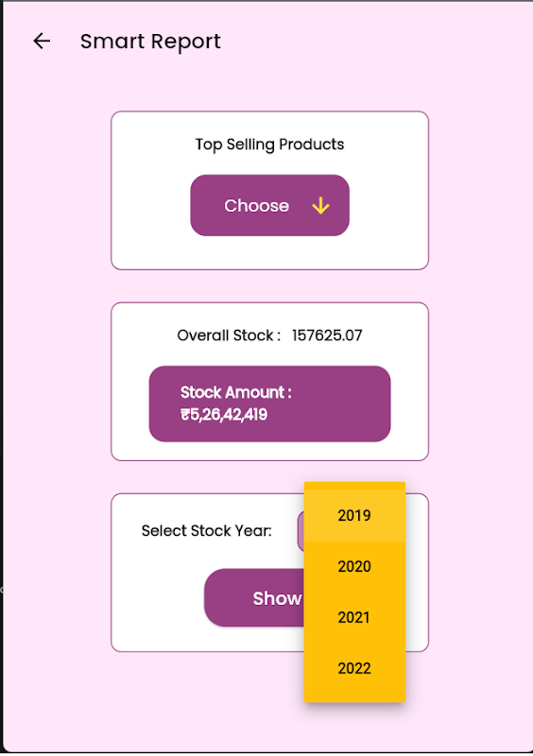533x756 pixels.
Task: Open the Choose dropdown for top products
Action: pyautogui.click(x=269, y=205)
